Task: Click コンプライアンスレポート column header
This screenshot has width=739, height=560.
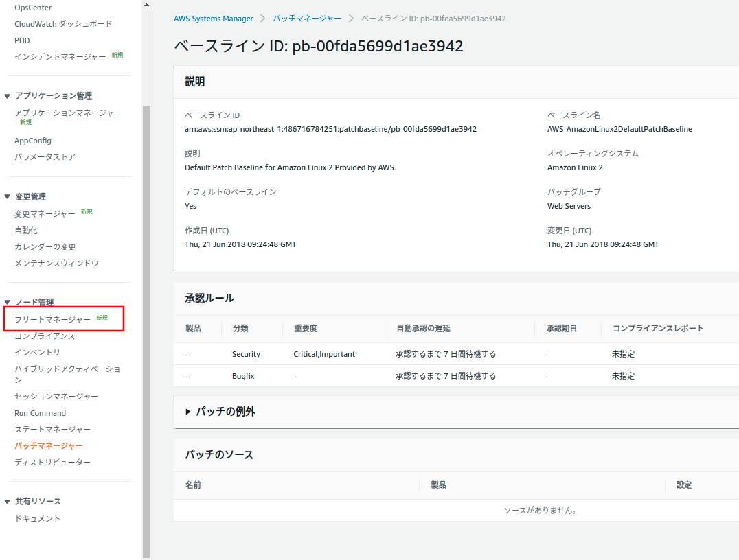Action: pyautogui.click(x=658, y=328)
